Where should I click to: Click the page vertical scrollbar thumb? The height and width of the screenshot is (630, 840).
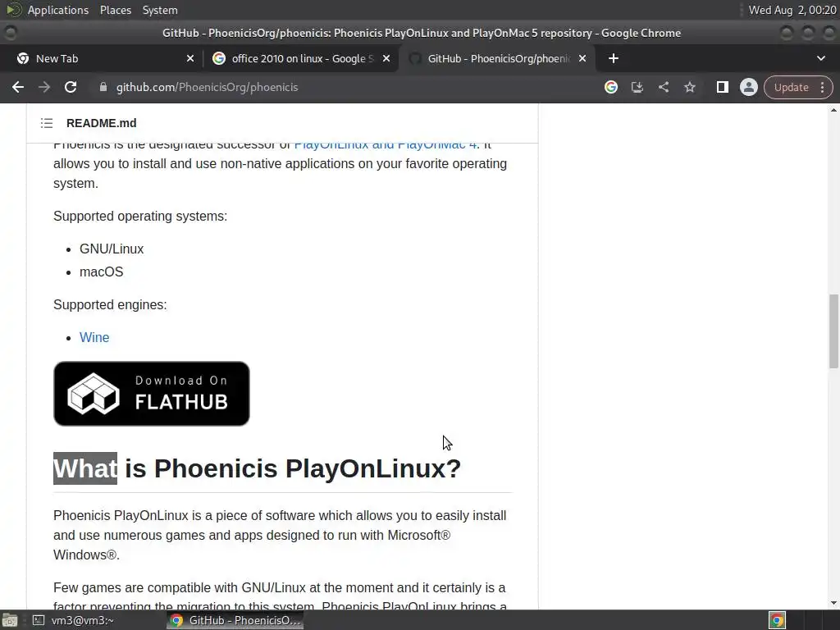pyautogui.click(x=833, y=331)
